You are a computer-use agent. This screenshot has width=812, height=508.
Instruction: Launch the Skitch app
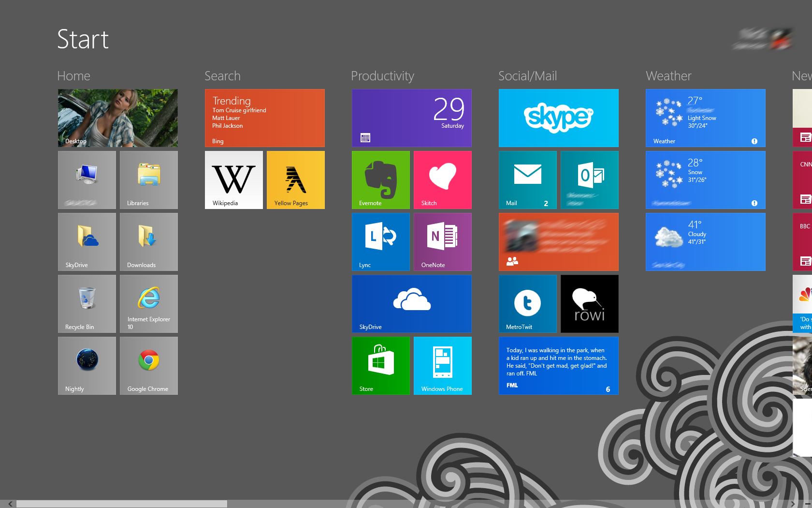coord(443,180)
